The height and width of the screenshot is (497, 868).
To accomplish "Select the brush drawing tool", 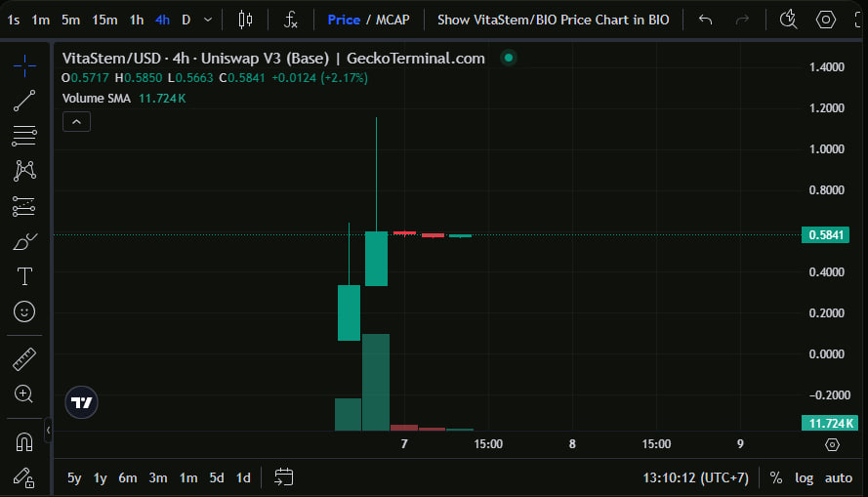I will pyautogui.click(x=24, y=241).
